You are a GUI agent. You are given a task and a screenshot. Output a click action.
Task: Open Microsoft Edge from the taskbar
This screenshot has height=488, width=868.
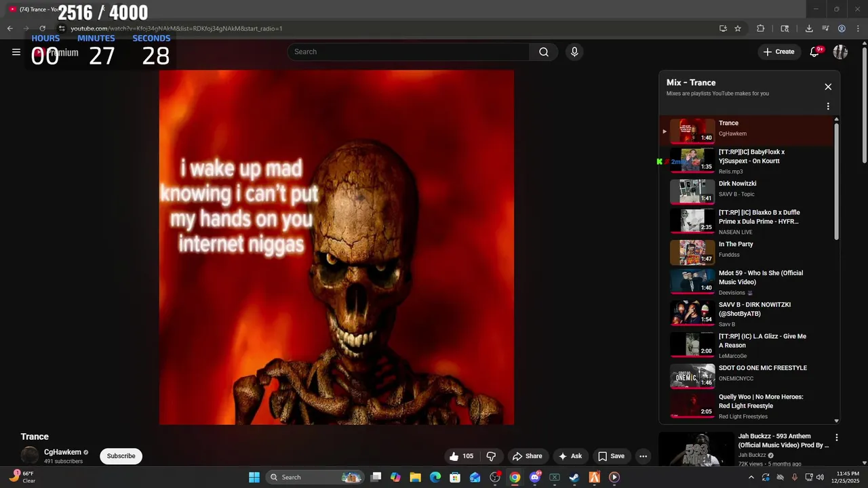point(435,477)
